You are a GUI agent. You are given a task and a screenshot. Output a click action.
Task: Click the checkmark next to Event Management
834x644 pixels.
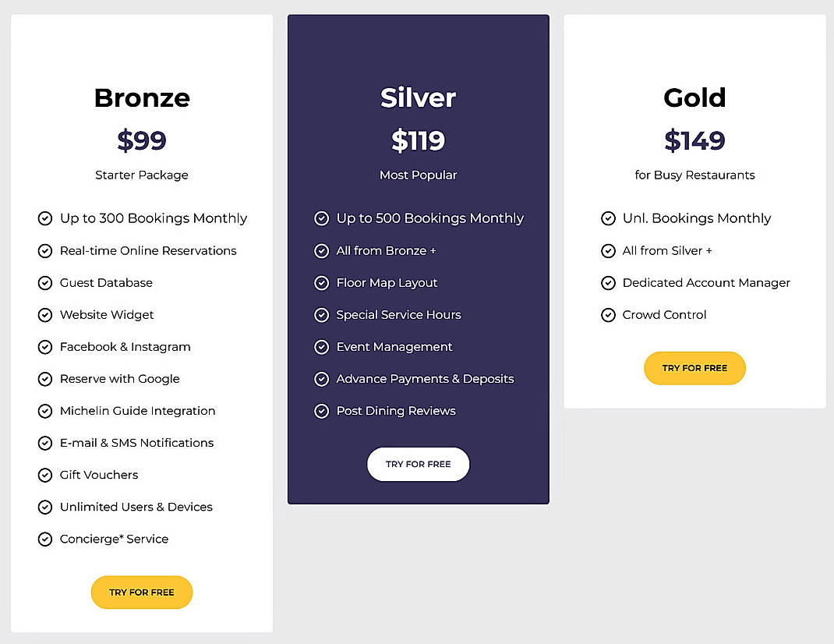tap(322, 346)
